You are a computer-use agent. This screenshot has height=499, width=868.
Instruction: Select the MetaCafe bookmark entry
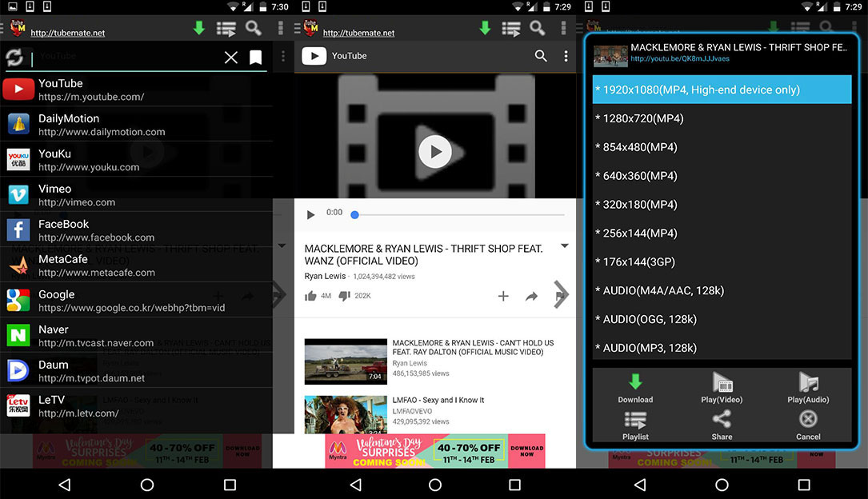pyautogui.click(x=136, y=265)
